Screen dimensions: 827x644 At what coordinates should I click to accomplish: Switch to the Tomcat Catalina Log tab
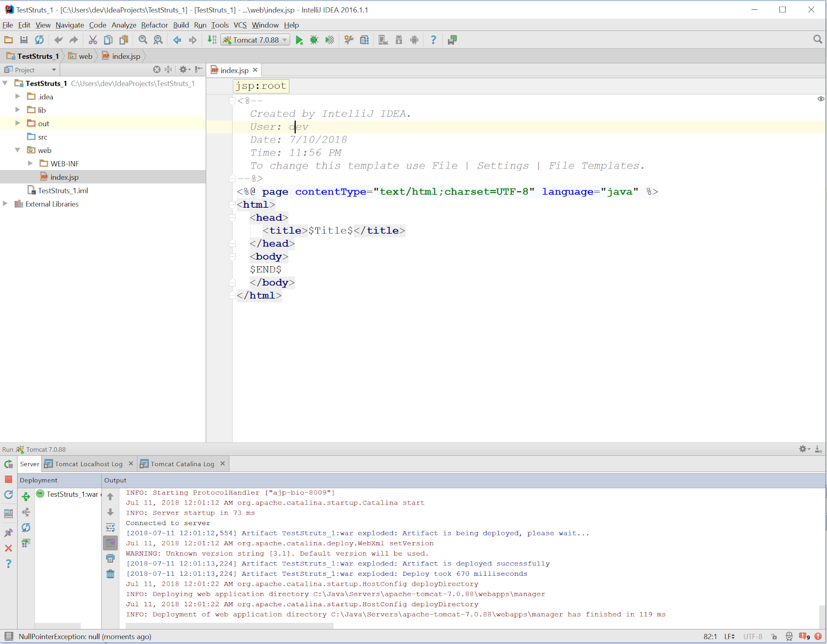(x=182, y=464)
